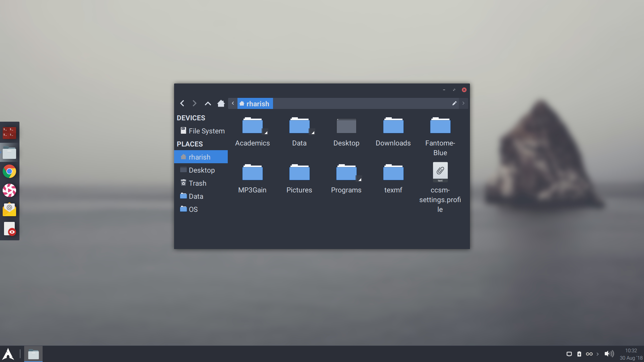This screenshot has width=644, height=362.
Task: Launch terminal from the dock
Action: click(x=9, y=133)
